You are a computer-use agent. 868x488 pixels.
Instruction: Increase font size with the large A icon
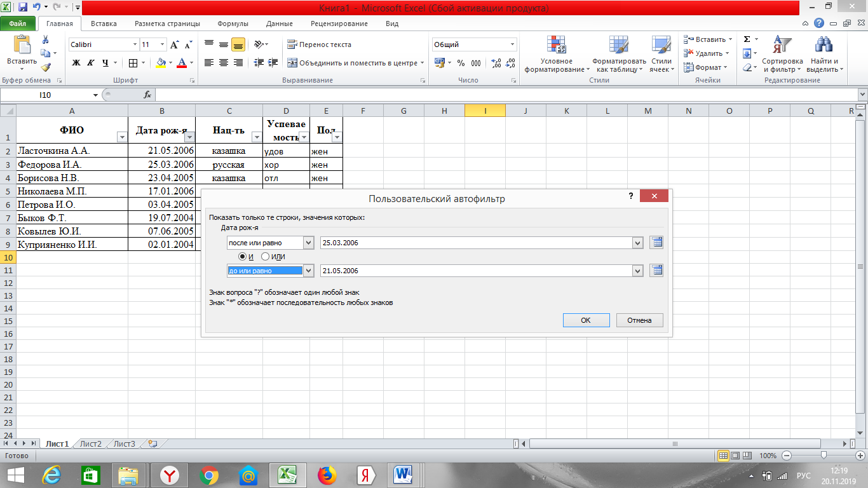pyautogui.click(x=175, y=44)
